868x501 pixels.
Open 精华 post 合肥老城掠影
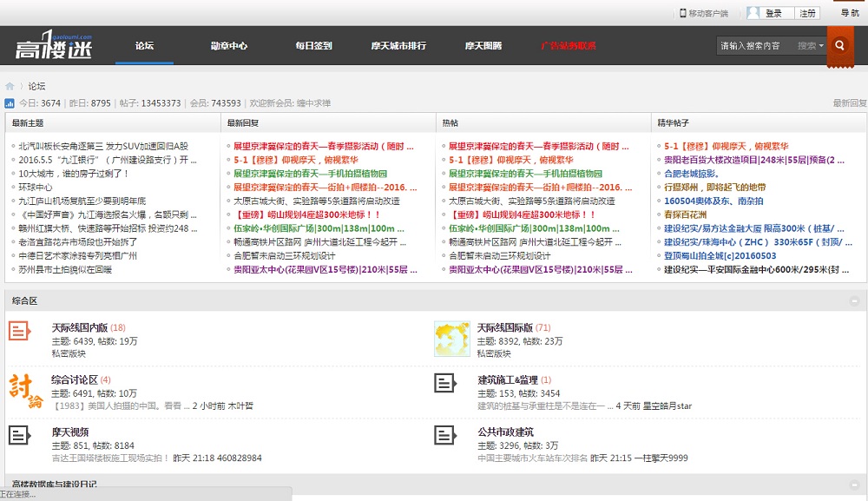(x=692, y=174)
